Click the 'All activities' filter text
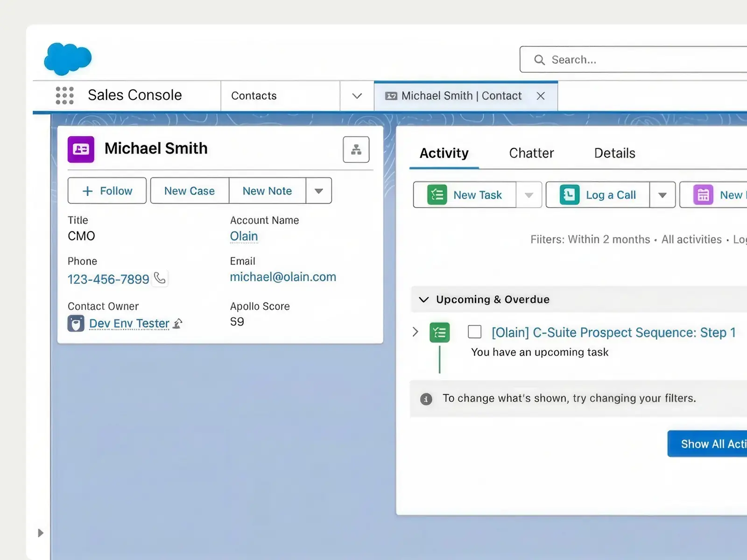 [691, 239]
